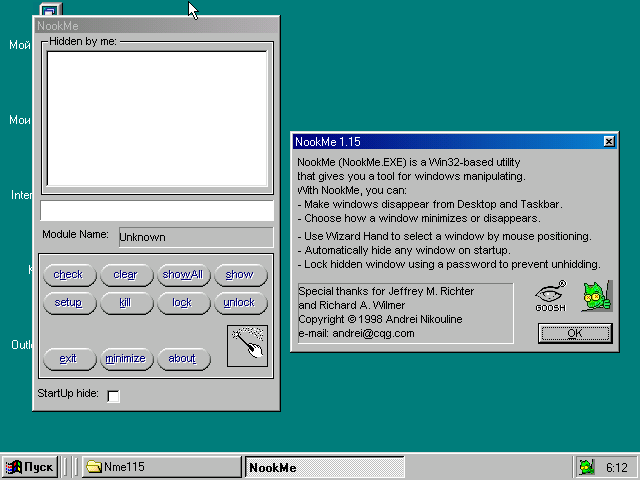Viewport: 640px width, 480px height.
Task: Click the lock button
Action: (183, 303)
